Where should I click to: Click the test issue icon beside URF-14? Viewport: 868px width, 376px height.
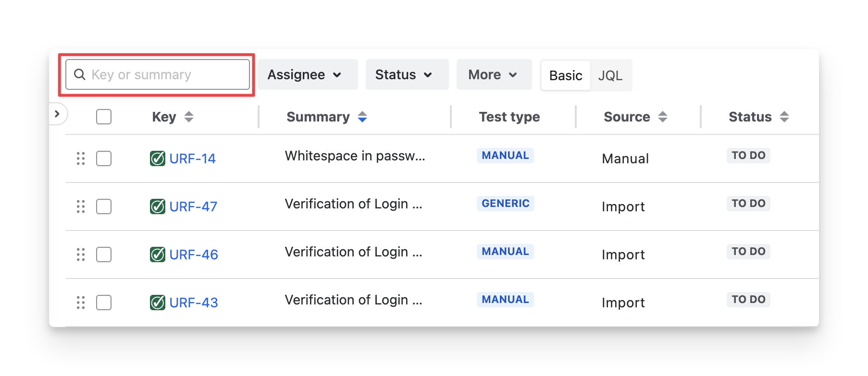[x=158, y=158]
